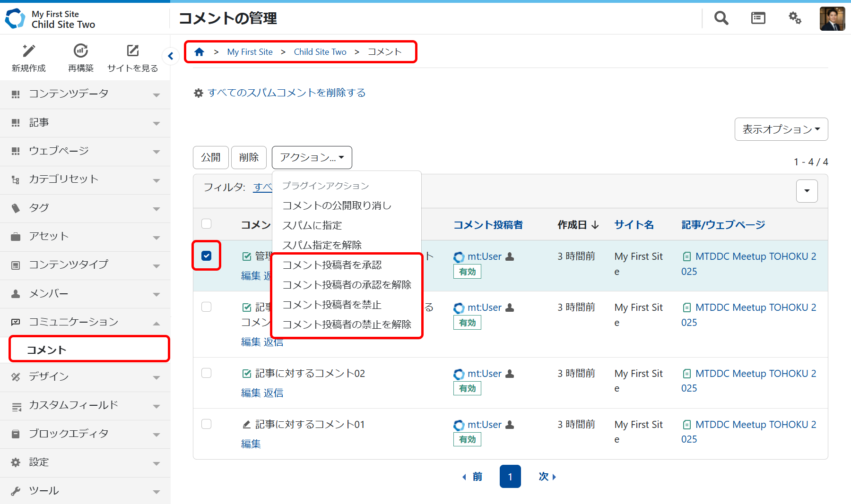Open the settings gears icon in header
Image resolution: width=851 pixels, height=504 pixels.
point(795,18)
